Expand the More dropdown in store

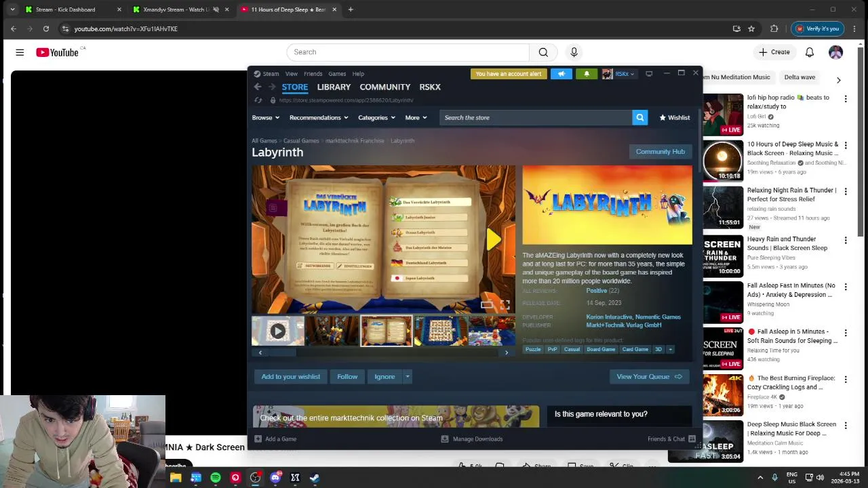point(416,117)
